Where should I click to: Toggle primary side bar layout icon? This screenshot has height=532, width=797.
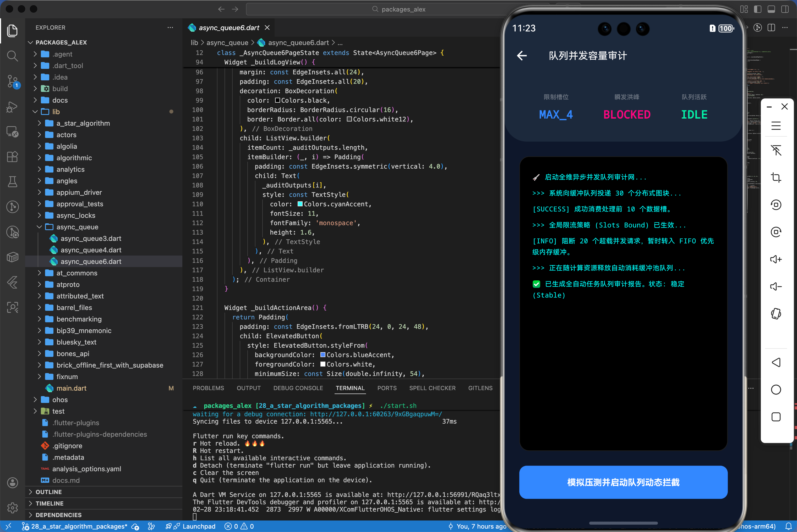[x=758, y=9]
